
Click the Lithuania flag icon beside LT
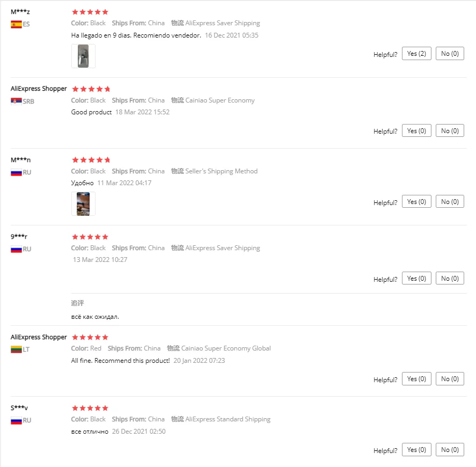[16, 349]
